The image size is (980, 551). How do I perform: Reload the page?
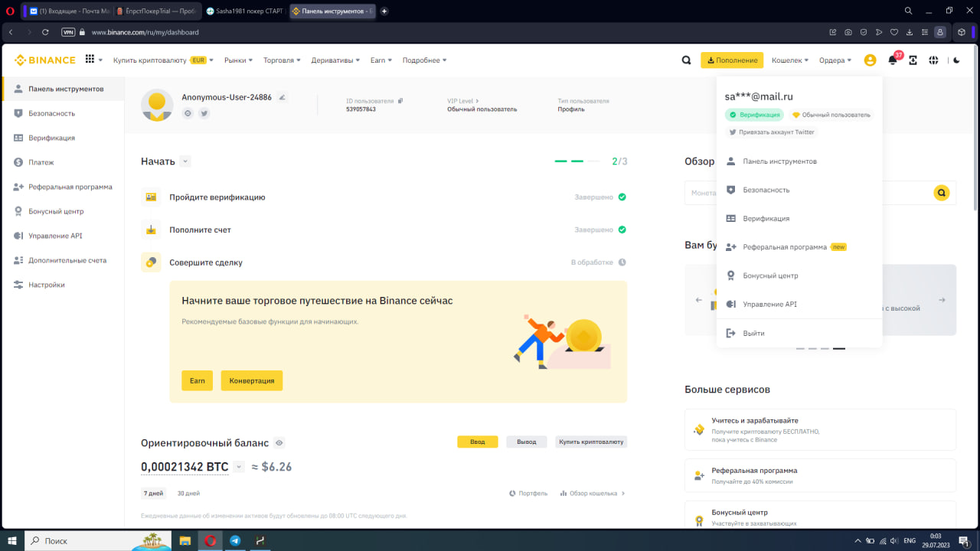(x=45, y=32)
